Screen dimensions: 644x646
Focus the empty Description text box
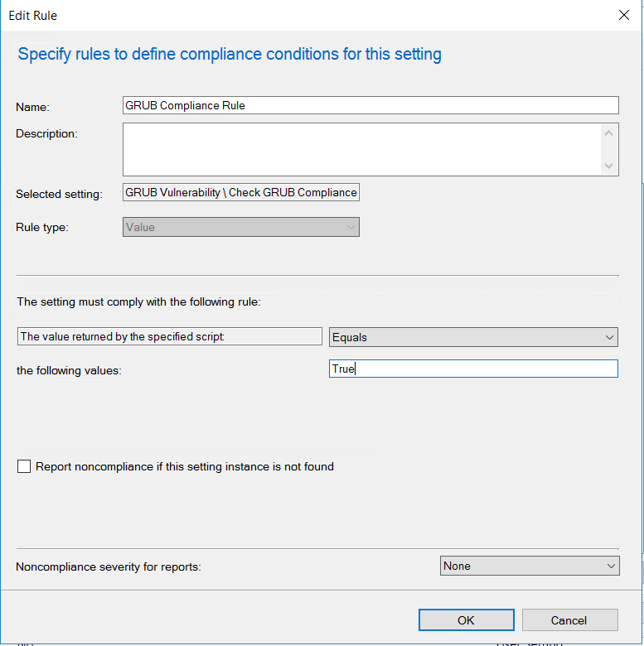tap(361, 149)
